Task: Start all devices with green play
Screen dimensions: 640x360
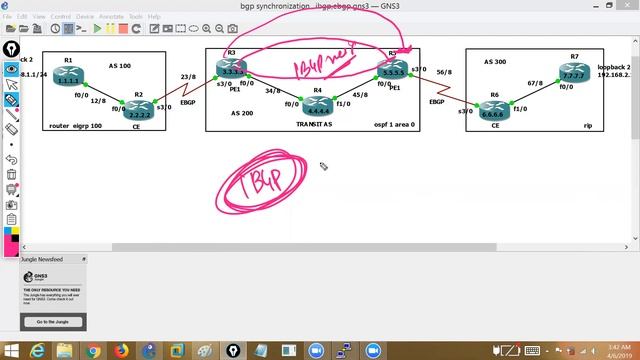Action: pos(97,29)
